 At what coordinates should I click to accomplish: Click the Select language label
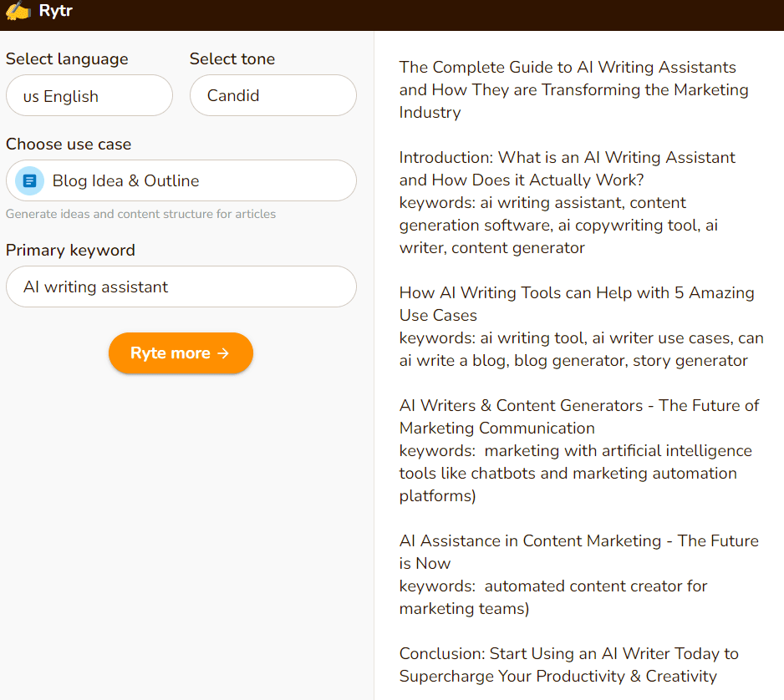click(x=67, y=59)
